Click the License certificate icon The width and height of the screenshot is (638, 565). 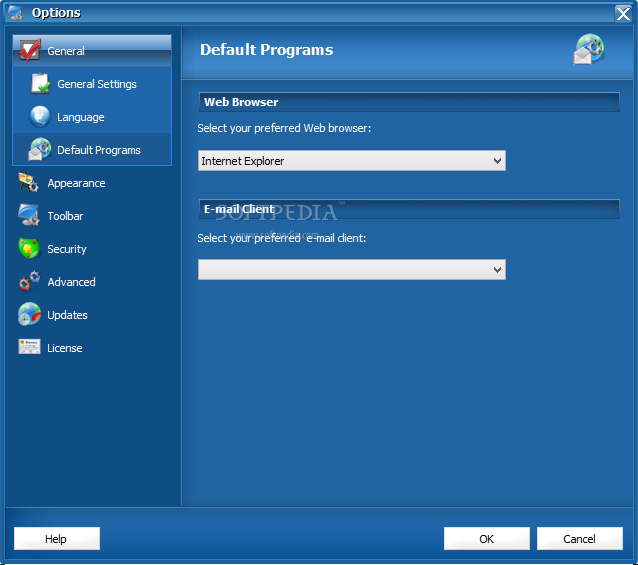pos(29,347)
